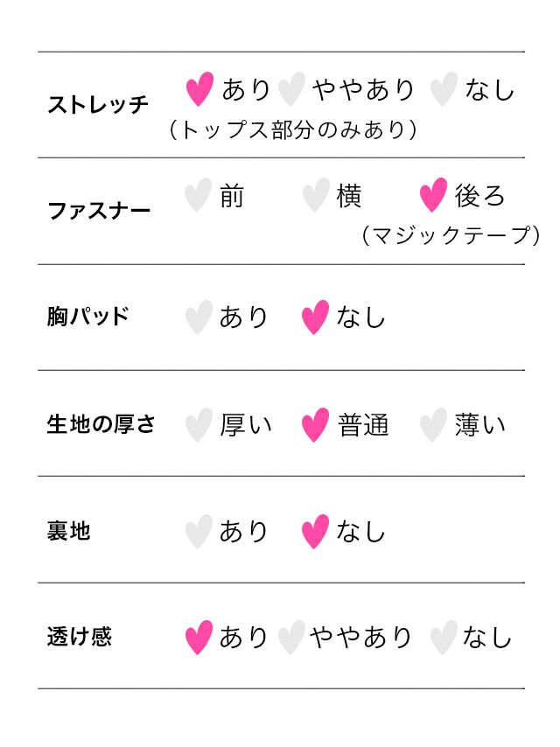Click gray heart beside 胸パッド あり
This screenshot has width=560, height=747.
coord(199,317)
